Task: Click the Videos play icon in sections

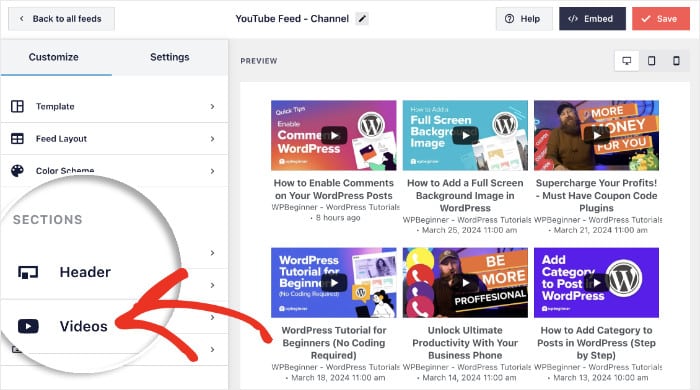Action: 28,326
